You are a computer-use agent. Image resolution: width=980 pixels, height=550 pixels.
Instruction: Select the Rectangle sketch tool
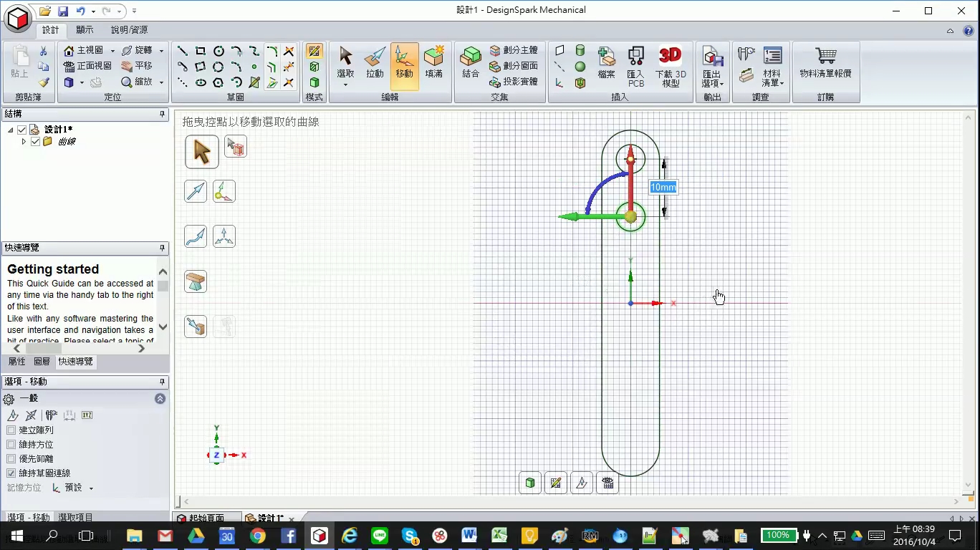(201, 51)
